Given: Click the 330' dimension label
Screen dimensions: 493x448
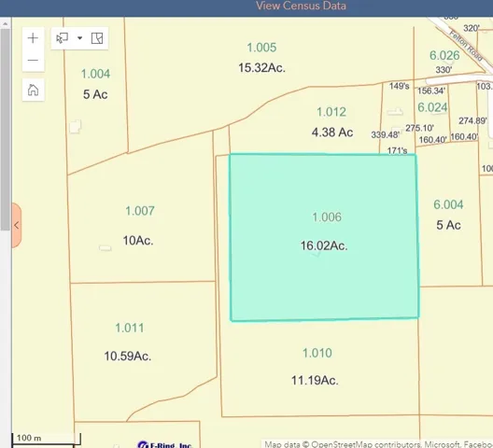Looking at the screenshot, I should click(x=444, y=69).
